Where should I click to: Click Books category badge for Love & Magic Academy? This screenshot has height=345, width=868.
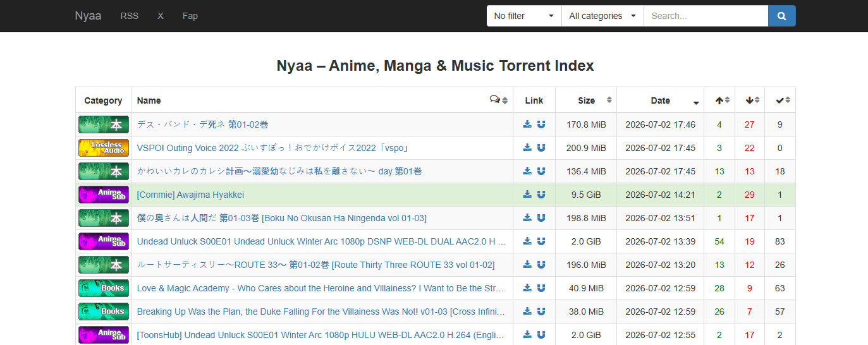click(x=104, y=288)
